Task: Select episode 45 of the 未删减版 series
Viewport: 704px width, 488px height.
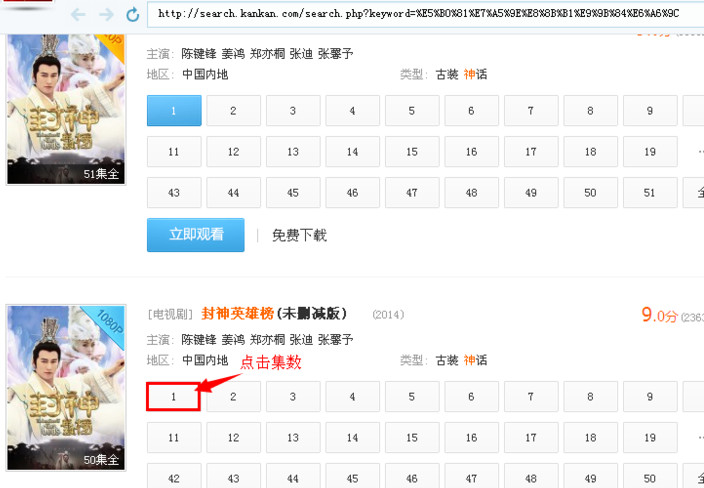Action: point(352,478)
